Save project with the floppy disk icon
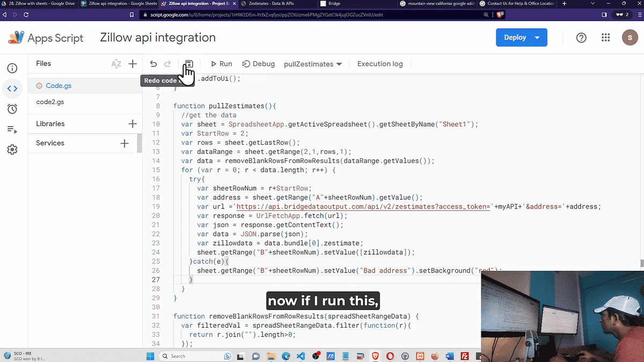Viewport: 644px width, 362px height. (x=189, y=64)
